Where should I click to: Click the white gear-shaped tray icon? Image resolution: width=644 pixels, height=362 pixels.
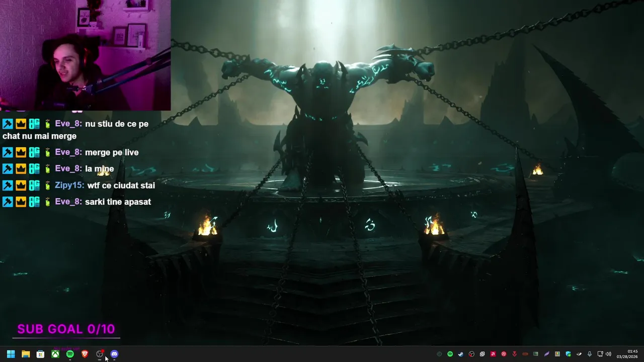click(482, 354)
